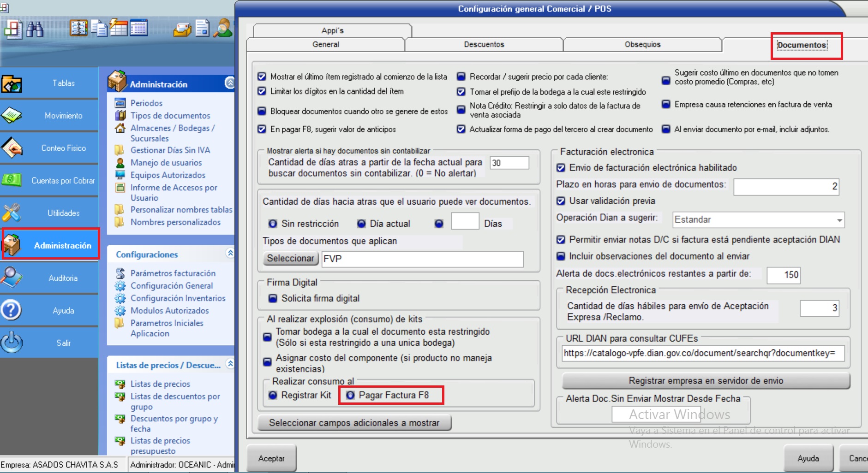Click 'Registrar empresa en servidor de envio' button
Screen dimensions: 868x473
tap(706, 381)
